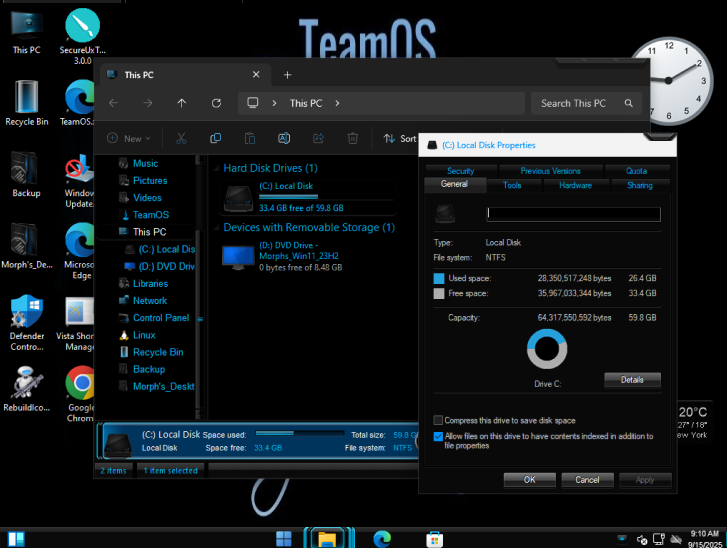Click chevron after This PC in address bar
Viewport: 727px width, 548px height.
point(337,103)
